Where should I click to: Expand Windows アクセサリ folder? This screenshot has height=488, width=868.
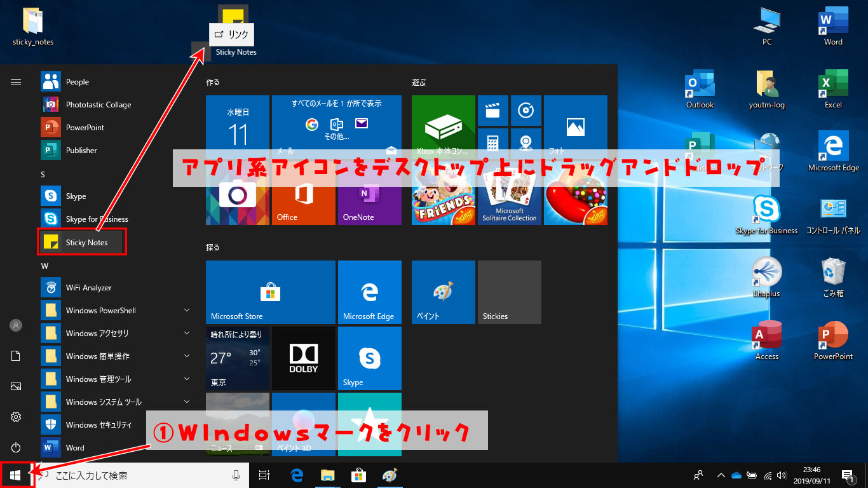click(116, 334)
